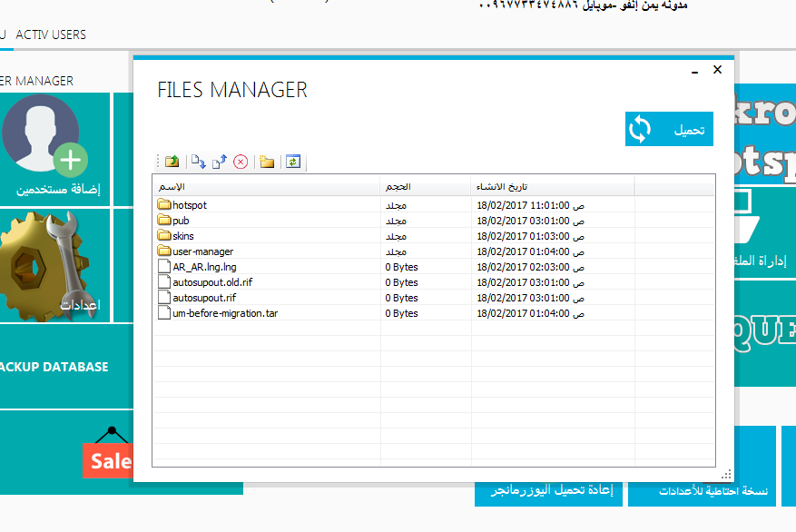Close the Files Manager dialog
Screen dimensions: 796x532
pos(717,70)
